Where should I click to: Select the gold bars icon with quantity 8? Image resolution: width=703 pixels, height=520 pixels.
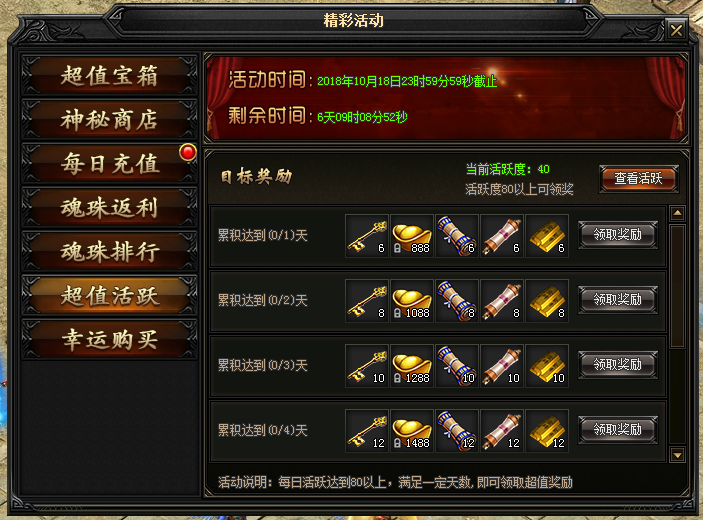[x=547, y=301]
